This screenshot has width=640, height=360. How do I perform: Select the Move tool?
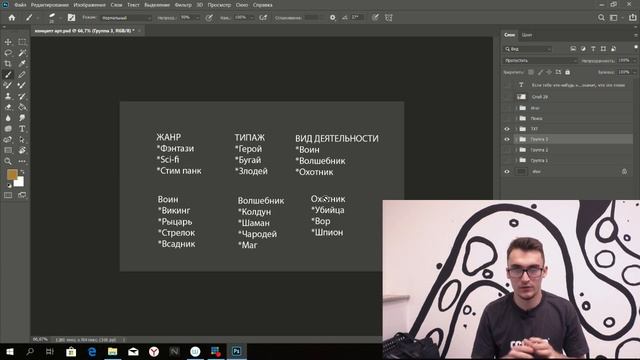(8, 42)
